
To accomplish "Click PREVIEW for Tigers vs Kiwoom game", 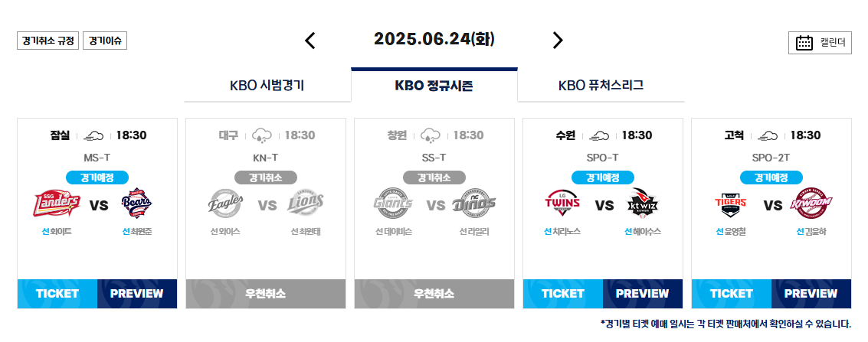I will click(811, 293).
